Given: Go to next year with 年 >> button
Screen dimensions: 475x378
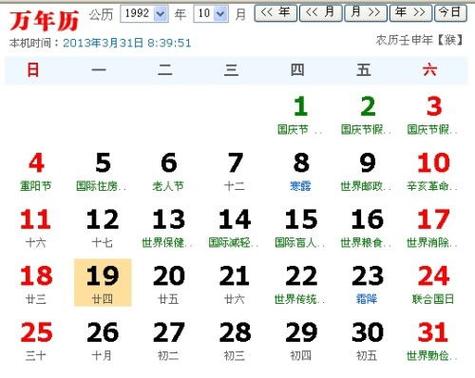Looking at the screenshot, I should (x=411, y=13).
